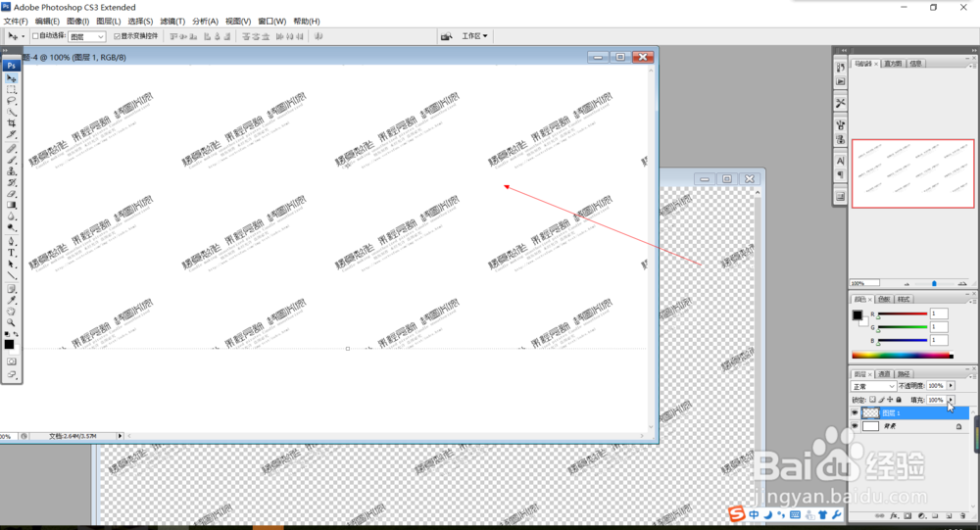Select the Hand tool

click(x=11, y=312)
